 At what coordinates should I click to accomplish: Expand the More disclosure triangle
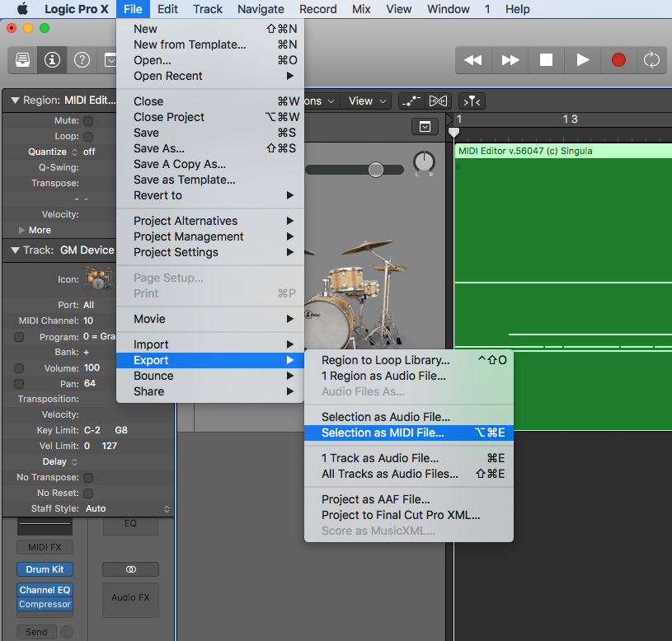21,230
